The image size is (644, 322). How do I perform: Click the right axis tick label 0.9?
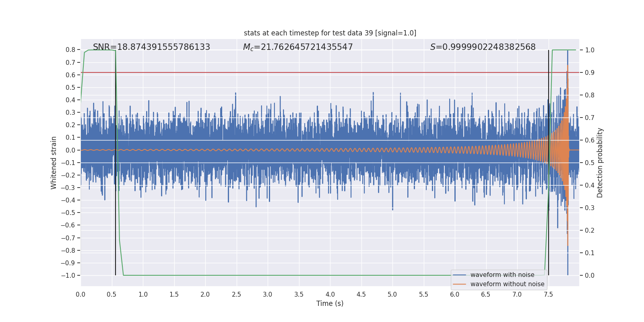pos(590,72)
